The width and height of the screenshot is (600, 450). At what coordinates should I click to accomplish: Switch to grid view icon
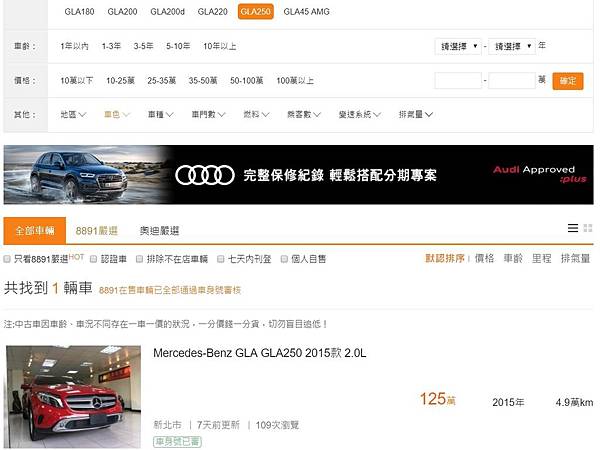588,228
